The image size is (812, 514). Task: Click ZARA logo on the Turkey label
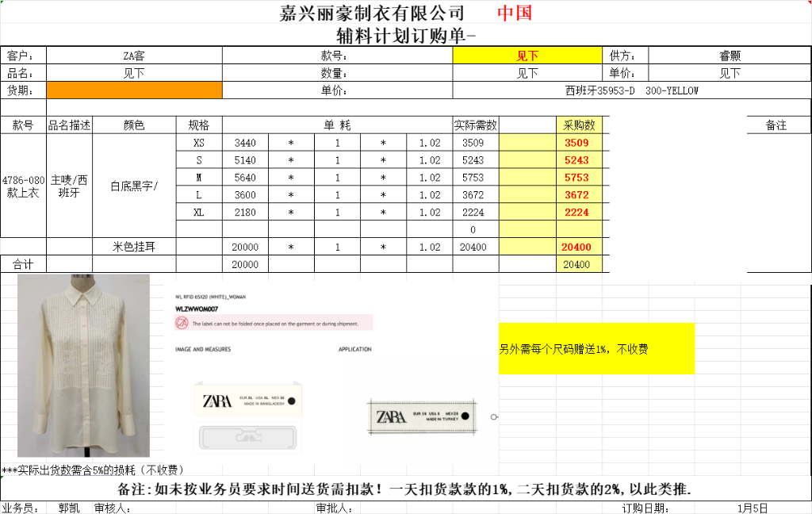pos(391,417)
